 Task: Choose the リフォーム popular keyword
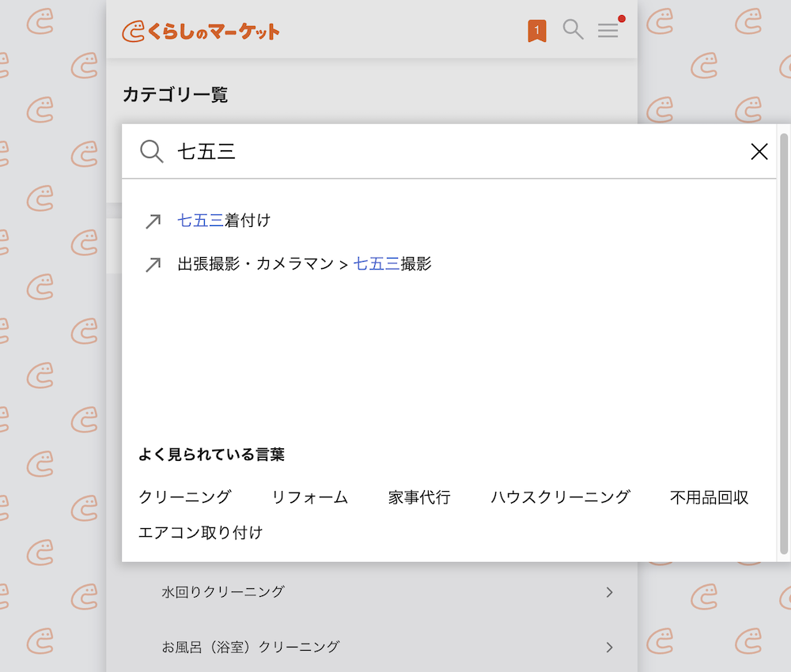[309, 497]
